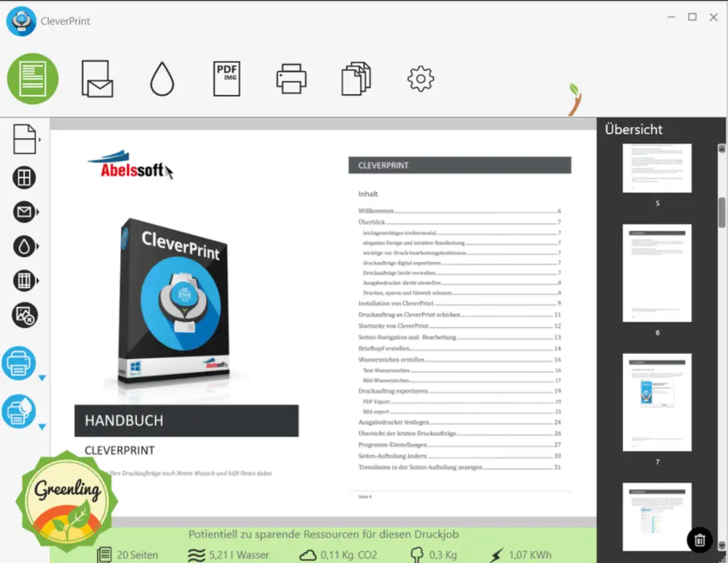Click the sidebar envelope letterhead icon

[24, 212]
